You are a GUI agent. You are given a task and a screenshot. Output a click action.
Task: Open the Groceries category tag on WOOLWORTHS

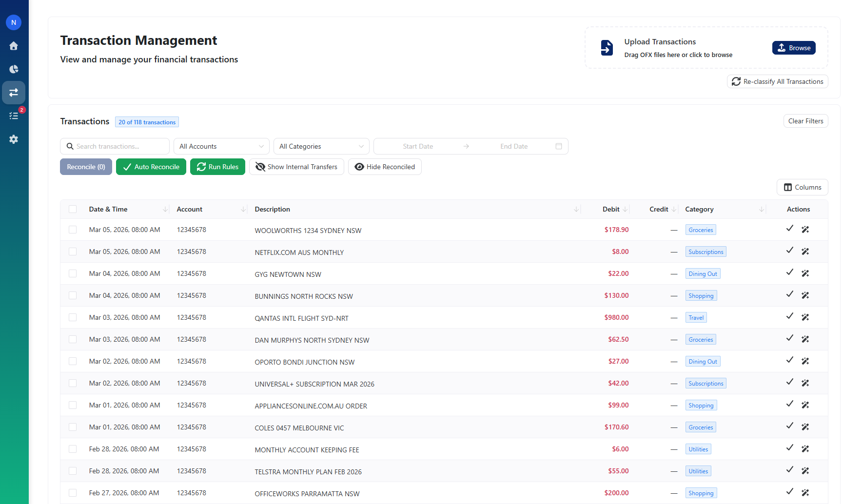click(x=700, y=229)
